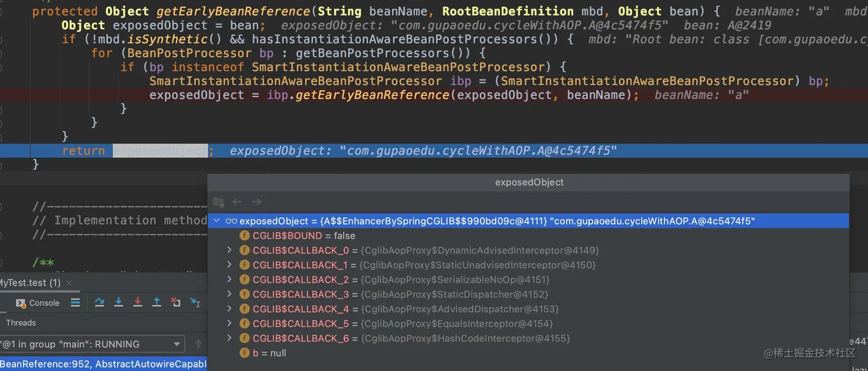
Task: Switch to the Console tab
Action: tap(38, 303)
